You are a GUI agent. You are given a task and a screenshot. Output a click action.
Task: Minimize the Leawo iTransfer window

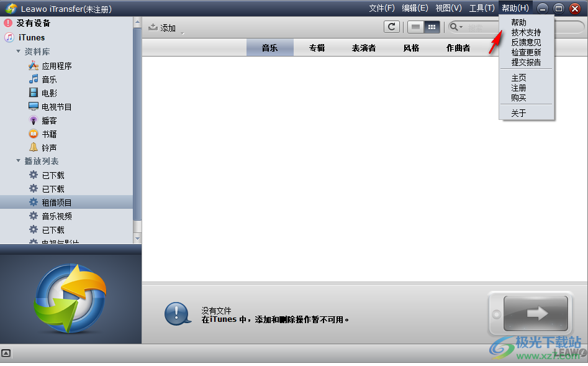coord(542,8)
